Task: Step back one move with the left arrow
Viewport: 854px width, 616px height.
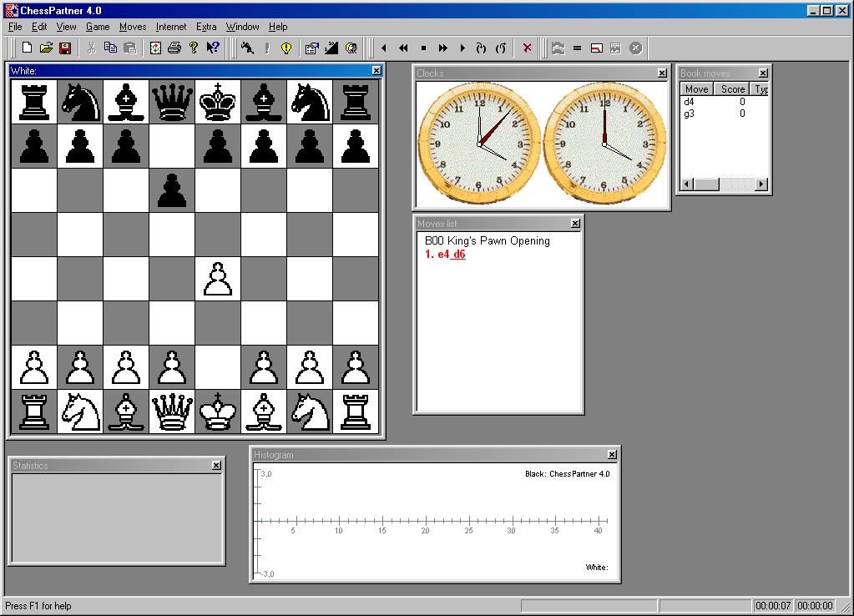Action: pyautogui.click(x=384, y=48)
